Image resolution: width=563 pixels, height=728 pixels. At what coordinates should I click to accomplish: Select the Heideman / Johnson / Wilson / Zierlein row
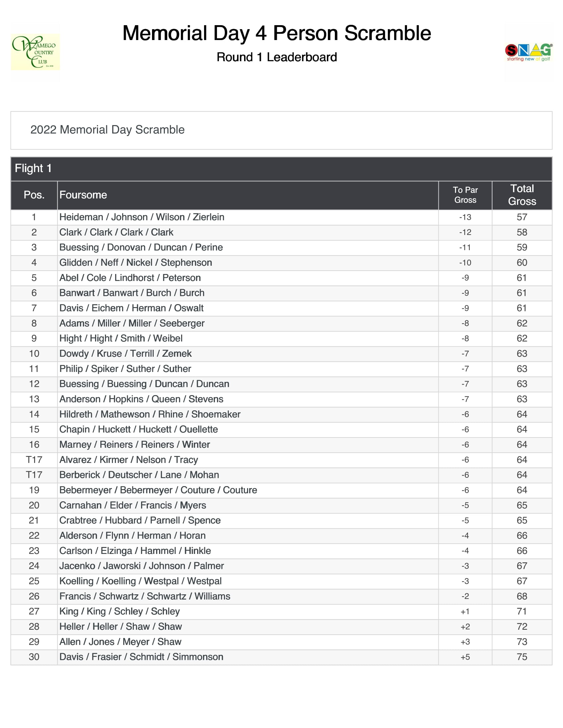point(142,217)
